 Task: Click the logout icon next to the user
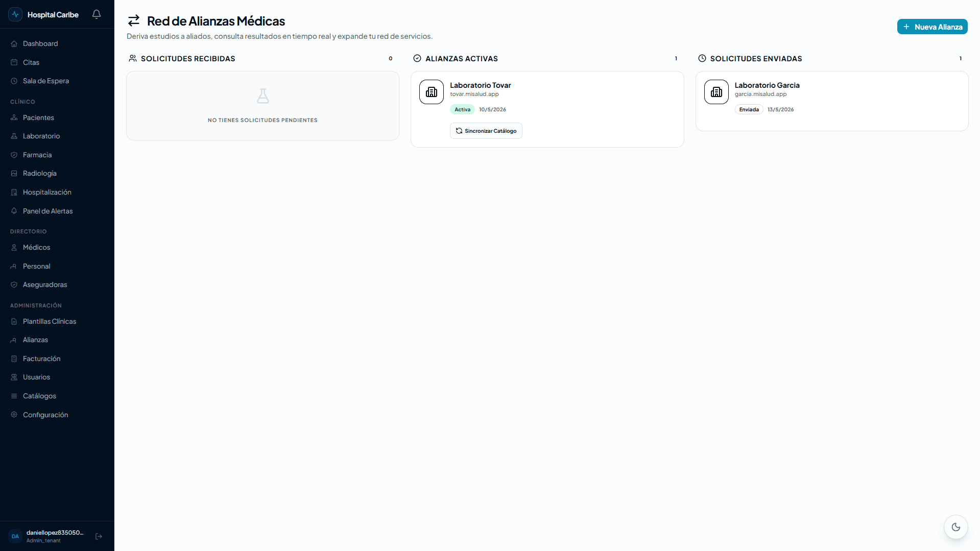click(99, 536)
